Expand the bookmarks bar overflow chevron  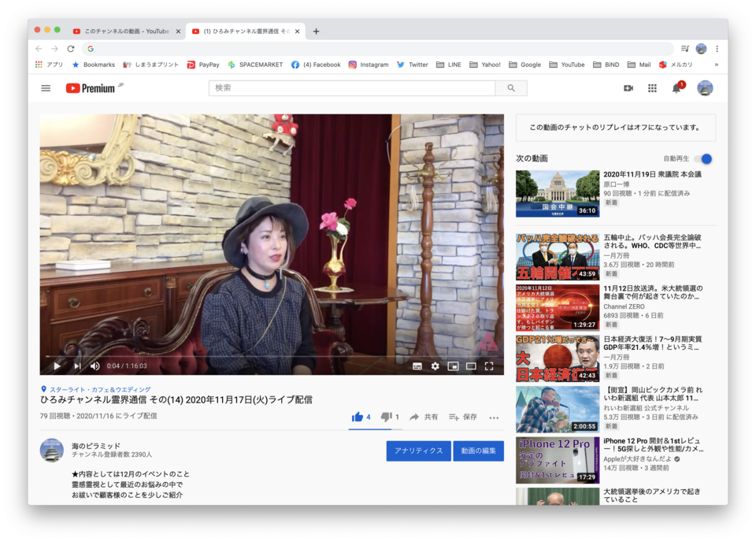(716, 65)
